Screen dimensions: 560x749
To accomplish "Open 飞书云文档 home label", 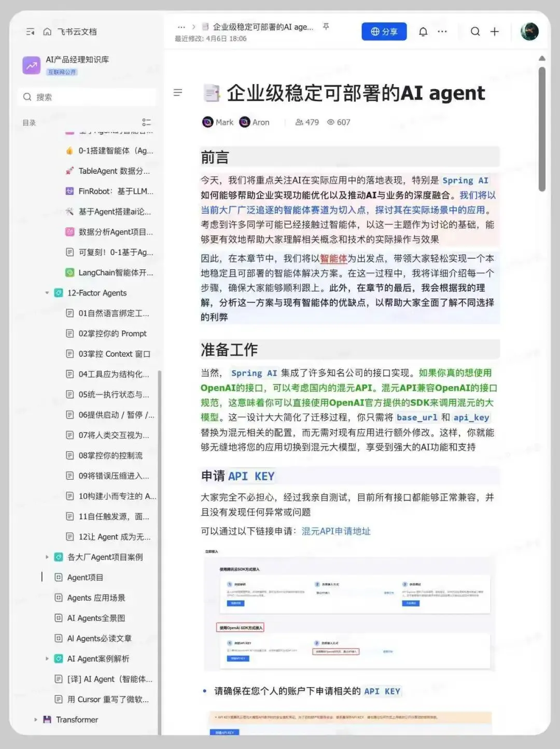I will pyautogui.click(x=77, y=32).
